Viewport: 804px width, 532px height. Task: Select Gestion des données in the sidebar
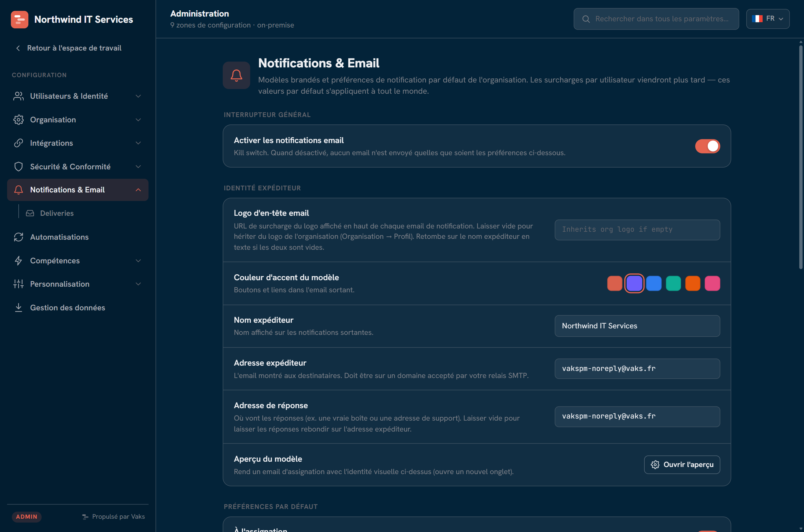[78, 307]
